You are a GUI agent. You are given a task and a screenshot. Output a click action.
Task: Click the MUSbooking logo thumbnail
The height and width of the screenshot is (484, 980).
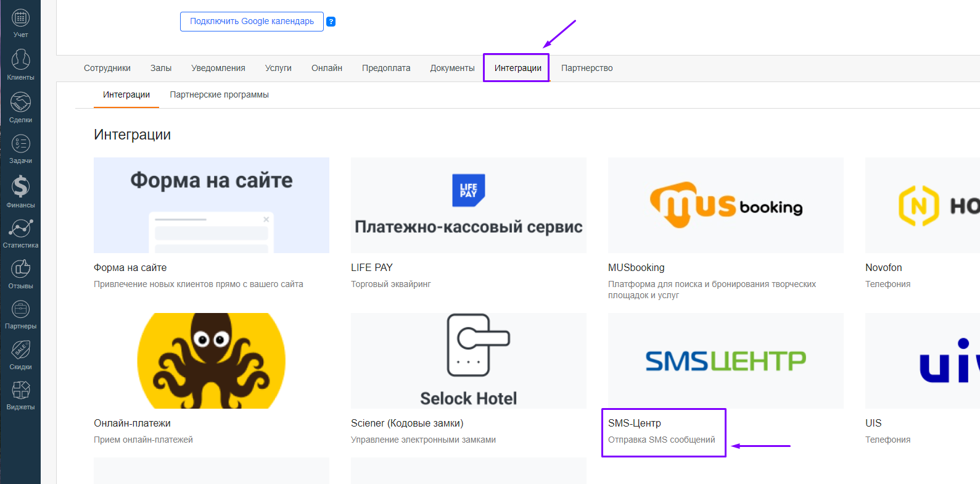[x=725, y=205]
